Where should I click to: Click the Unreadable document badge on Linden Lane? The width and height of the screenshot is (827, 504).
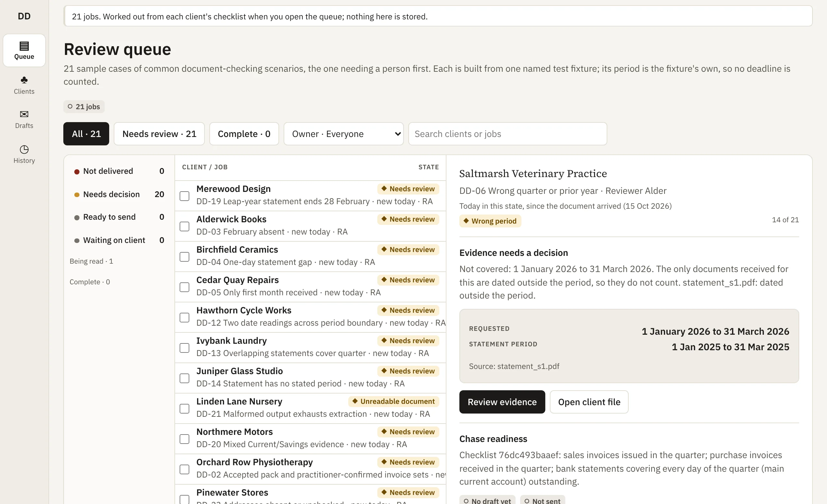(394, 402)
